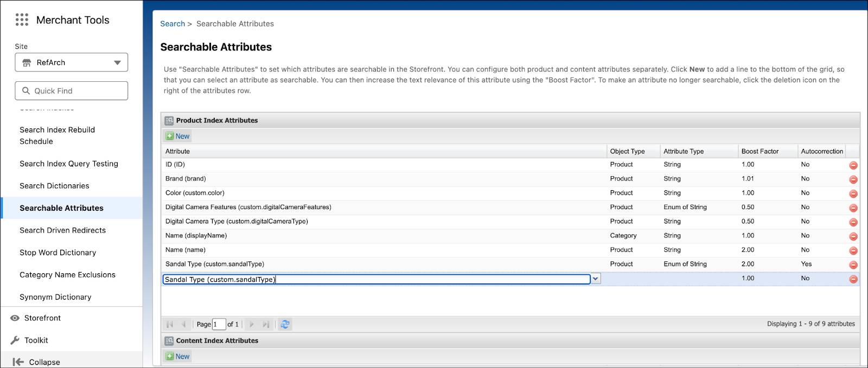Viewport: 868px width, 368px height.
Task: Open Category Name Exclusions
Action: 67,275
